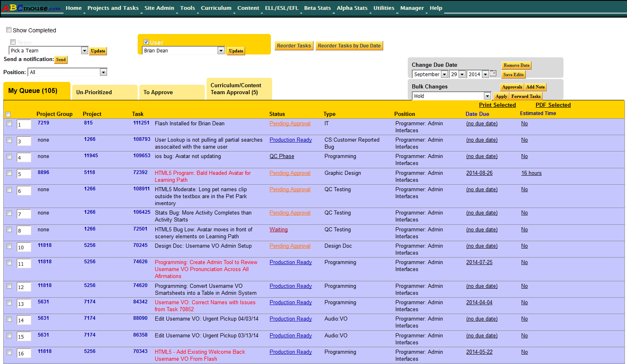Enable the Team filter checkbox
Image resolution: width=627 pixels, height=364 pixels.
[13, 42]
